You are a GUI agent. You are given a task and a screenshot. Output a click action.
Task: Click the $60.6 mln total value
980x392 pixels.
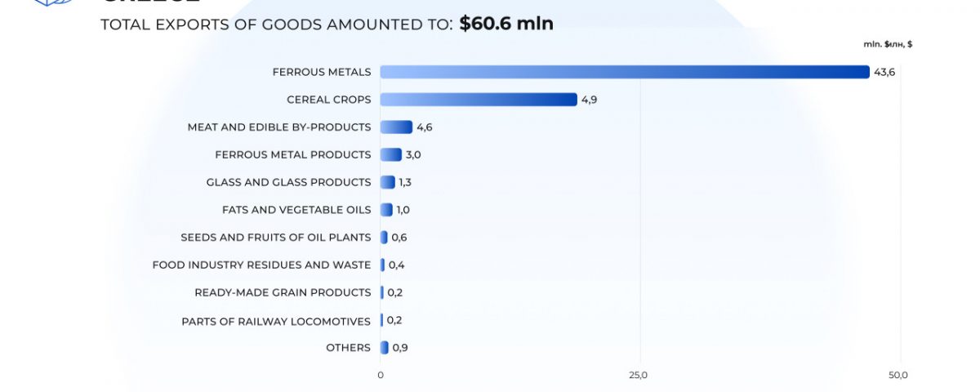(x=506, y=24)
